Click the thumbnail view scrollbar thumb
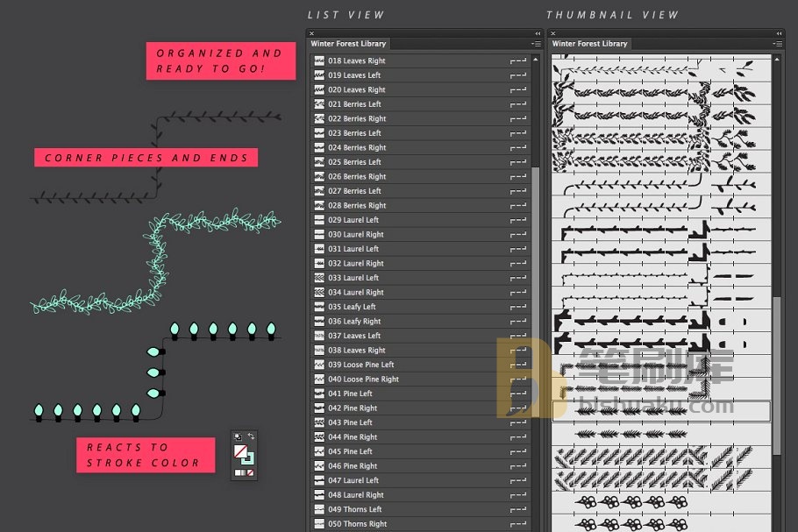Viewport: 798px width, 532px height. tap(777, 375)
